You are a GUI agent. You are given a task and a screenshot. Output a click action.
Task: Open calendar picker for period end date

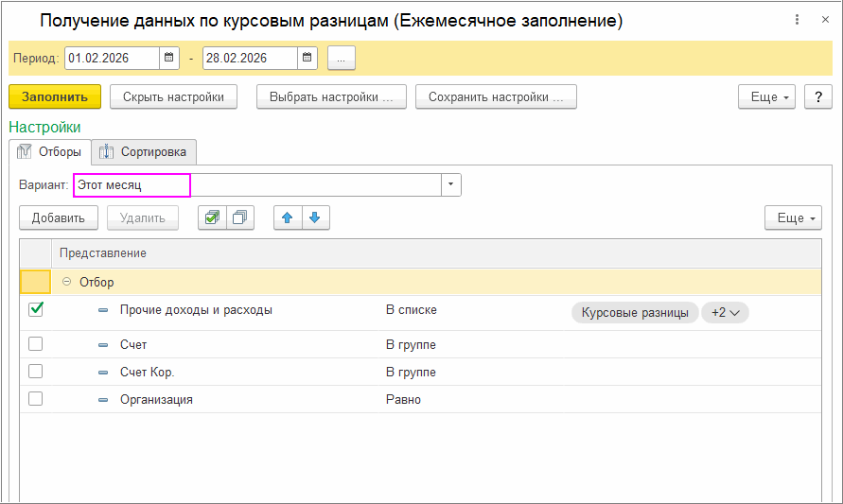point(307,58)
